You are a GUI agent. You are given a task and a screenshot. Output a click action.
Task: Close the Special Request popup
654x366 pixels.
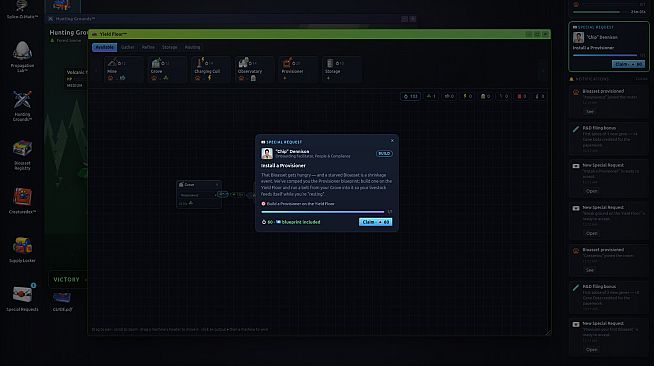point(392,141)
